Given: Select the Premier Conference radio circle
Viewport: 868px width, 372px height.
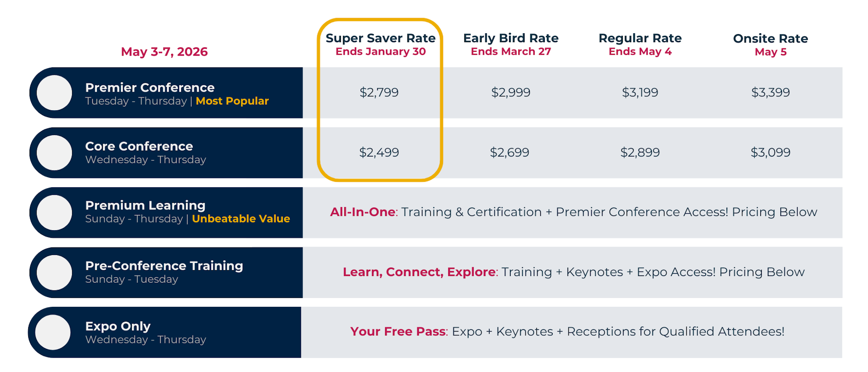Looking at the screenshot, I should [54, 93].
